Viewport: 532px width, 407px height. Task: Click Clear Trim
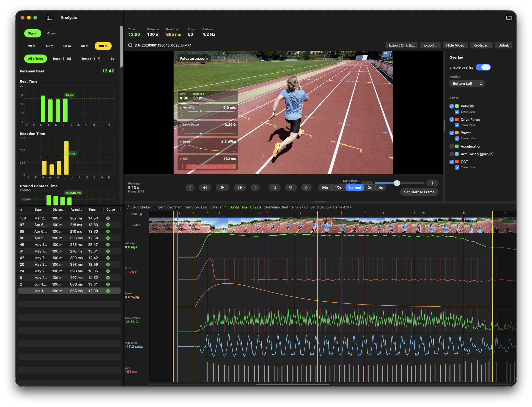(218, 207)
